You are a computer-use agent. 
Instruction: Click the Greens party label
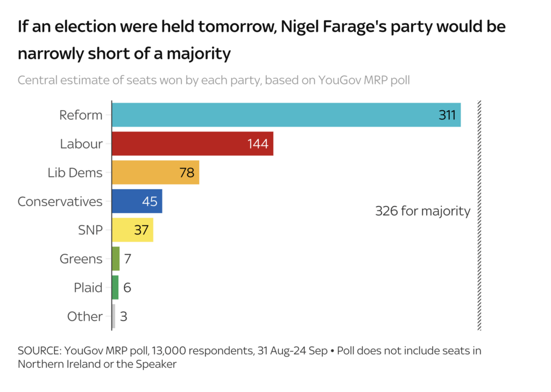tap(81, 259)
